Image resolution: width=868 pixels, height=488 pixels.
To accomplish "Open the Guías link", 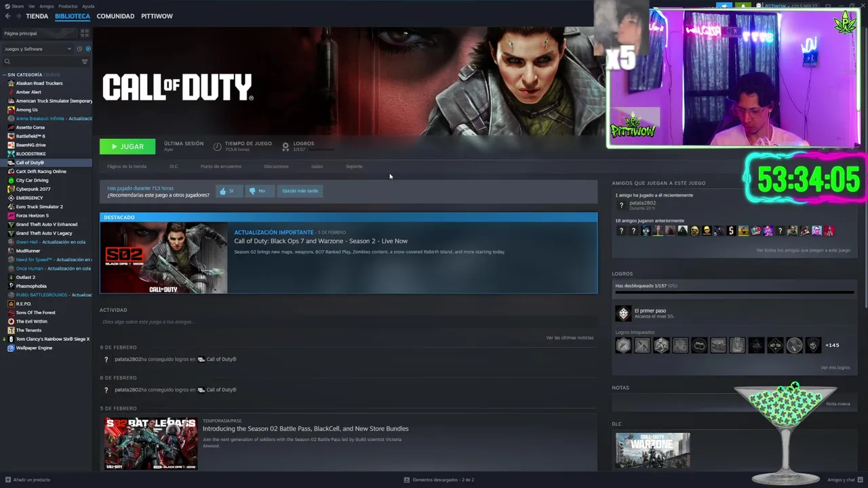I will 317,166.
